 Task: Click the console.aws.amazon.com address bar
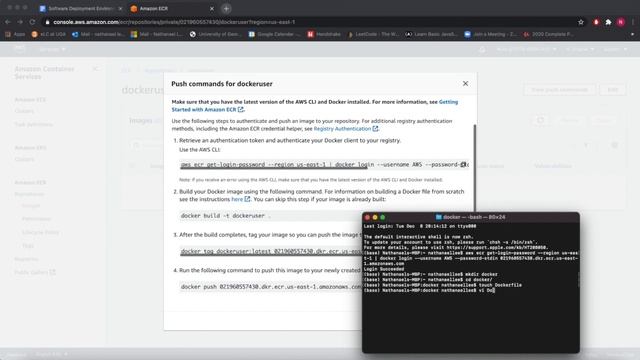[x=310, y=22]
